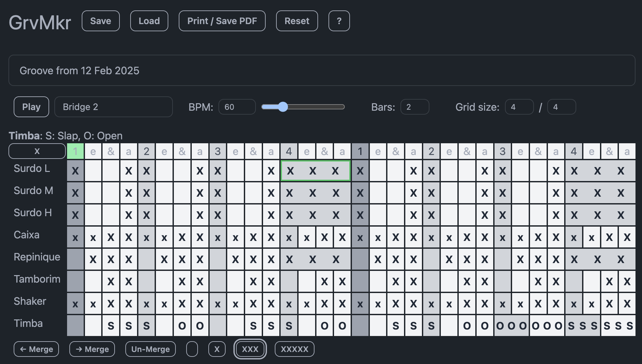This screenshot has height=364, width=642.
Task: Select Print / Save PDF option
Action: click(222, 20)
